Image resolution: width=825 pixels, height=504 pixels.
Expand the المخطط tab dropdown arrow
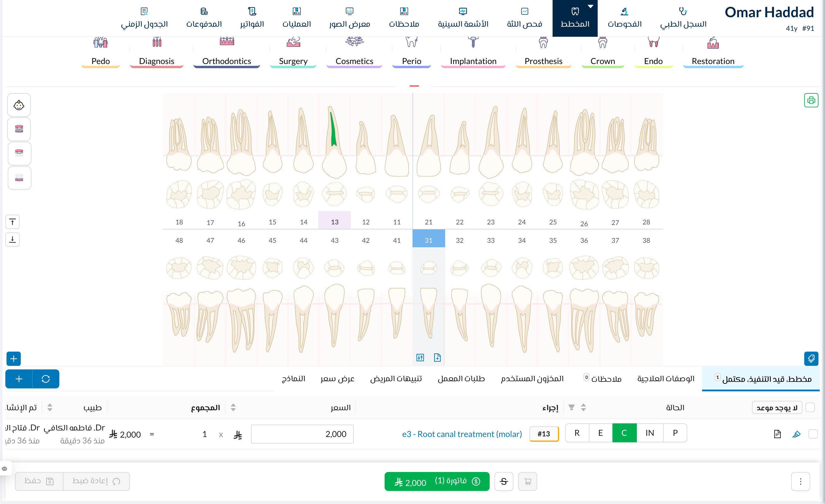click(x=591, y=6)
